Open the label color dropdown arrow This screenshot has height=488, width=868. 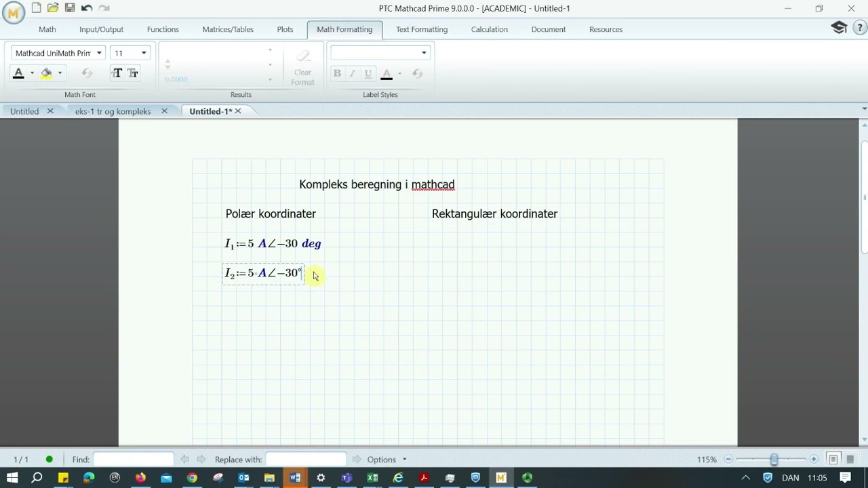tap(399, 73)
